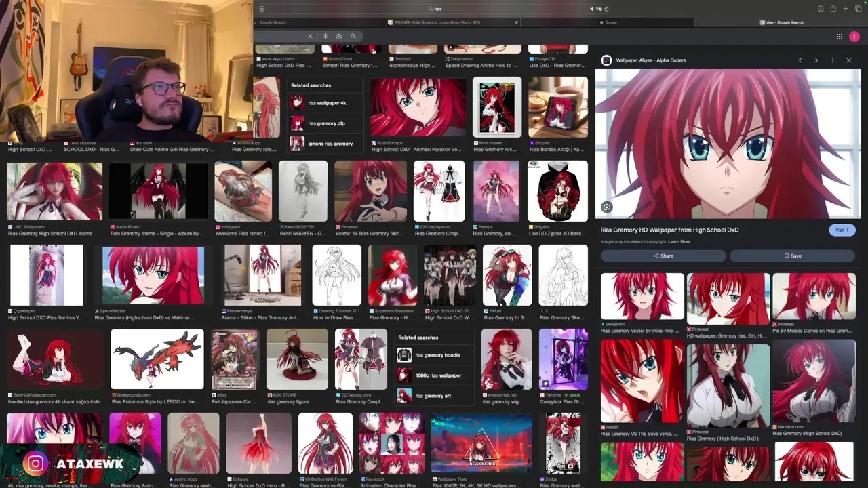This screenshot has width=868, height=488.
Task: Show browser tab overview icon
Action: (x=857, y=9)
